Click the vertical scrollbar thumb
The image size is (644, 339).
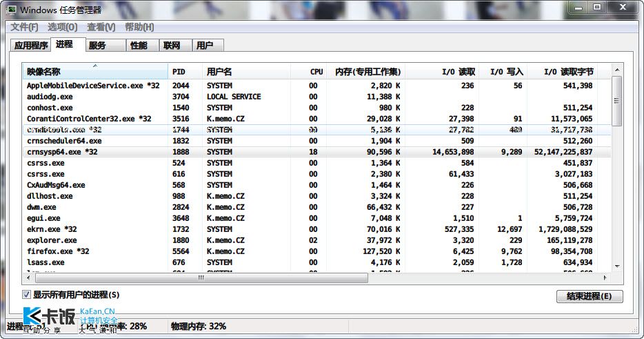point(617,101)
